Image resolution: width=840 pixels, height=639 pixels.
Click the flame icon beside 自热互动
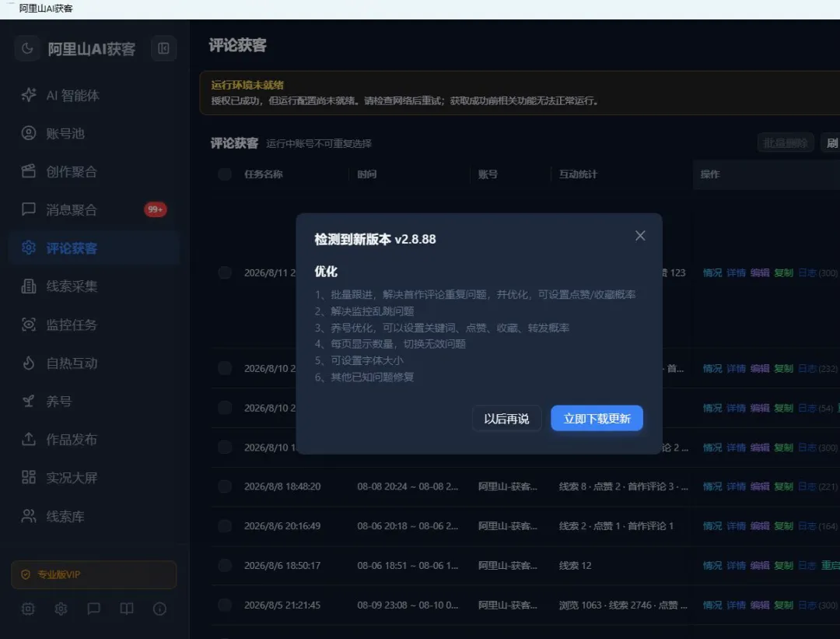pyautogui.click(x=29, y=363)
